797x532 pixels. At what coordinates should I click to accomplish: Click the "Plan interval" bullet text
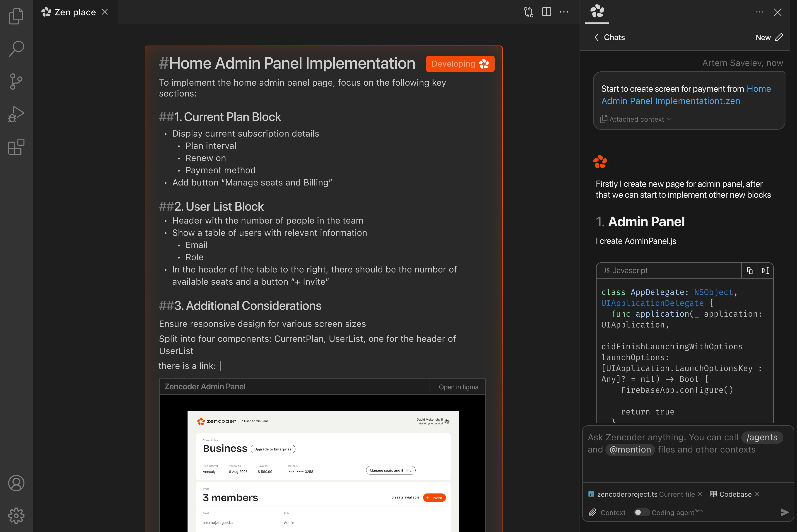(211, 146)
